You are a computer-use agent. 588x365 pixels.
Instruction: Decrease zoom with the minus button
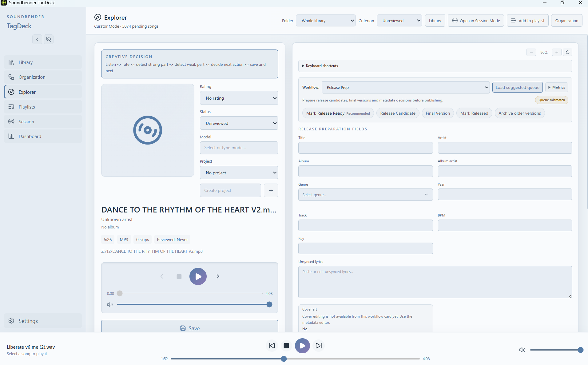[x=531, y=52]
